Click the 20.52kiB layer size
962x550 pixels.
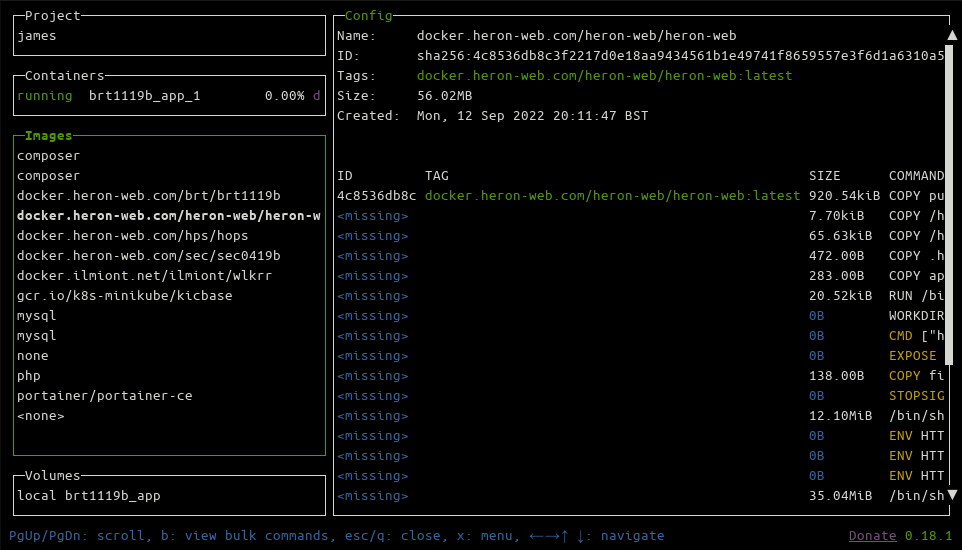click(841, 295)
